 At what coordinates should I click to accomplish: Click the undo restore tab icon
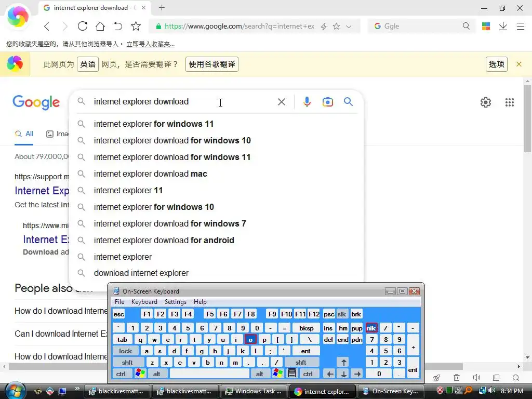(x=118, y=26)
